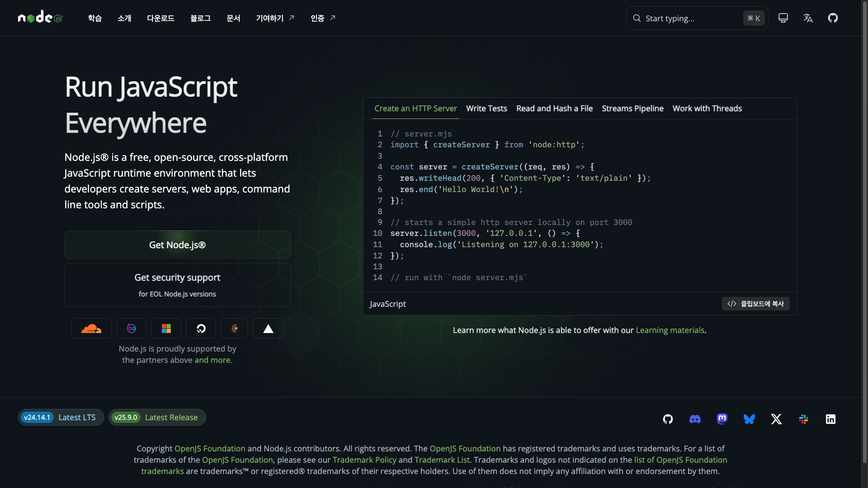Open the Mastodon icon in footer

pos(722,419)
